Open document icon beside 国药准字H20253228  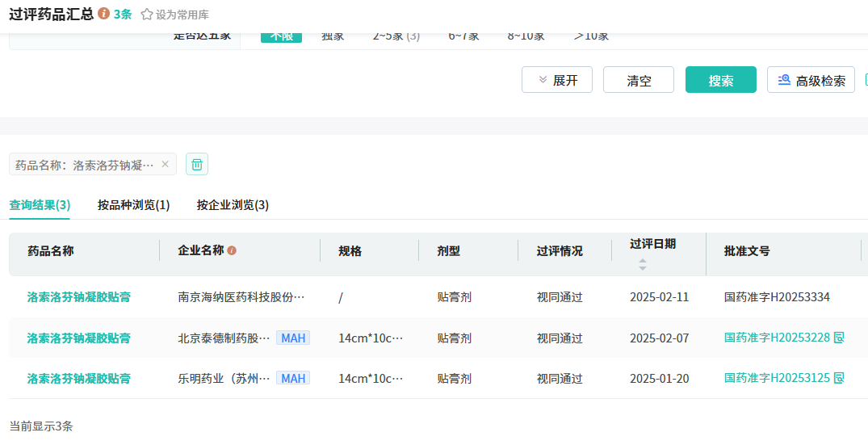tap(839, 338)
